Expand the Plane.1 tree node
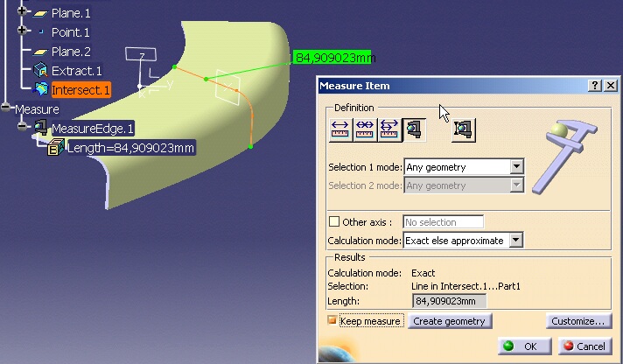The height and width of the screenshot is (364, 623). click(23, 13)
